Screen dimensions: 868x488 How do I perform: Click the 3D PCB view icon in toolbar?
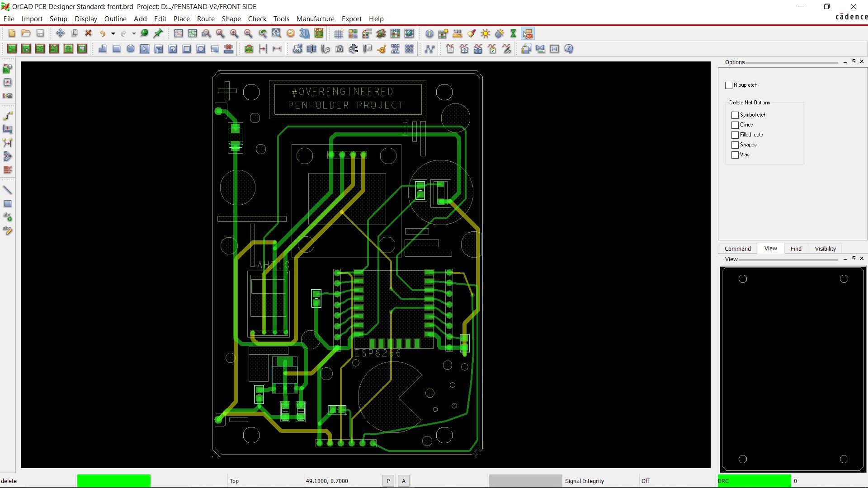pyautogui.click(x=305, y=33)
